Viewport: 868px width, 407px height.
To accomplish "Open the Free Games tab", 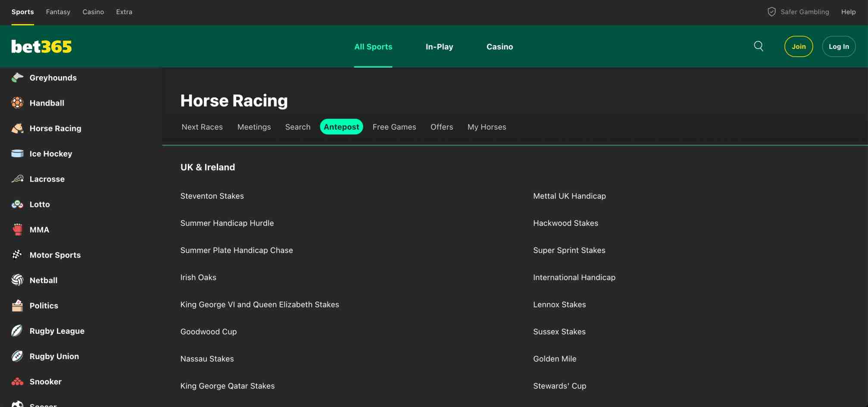I will point(394,127).
